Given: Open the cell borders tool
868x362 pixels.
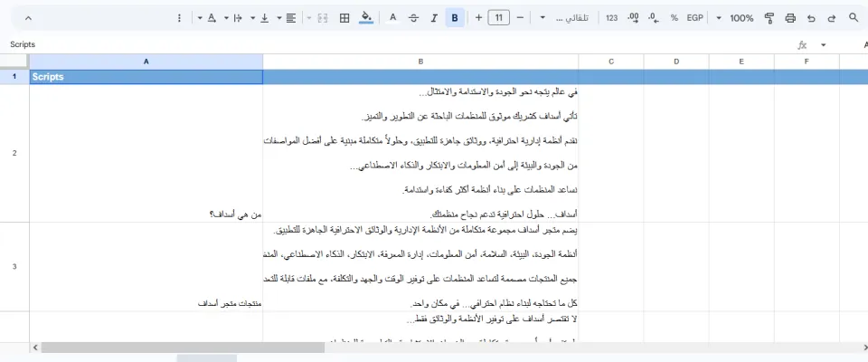Looking at the screenshot, I should coord(344,18).
